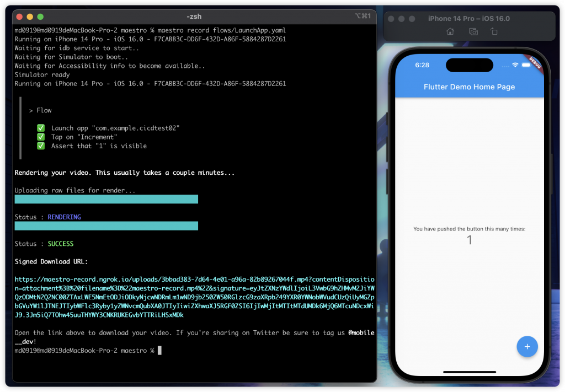The image size is (565, 392).
Task: Take a Simulator screenshot with camera icon
Action: [x=473, y=31]
